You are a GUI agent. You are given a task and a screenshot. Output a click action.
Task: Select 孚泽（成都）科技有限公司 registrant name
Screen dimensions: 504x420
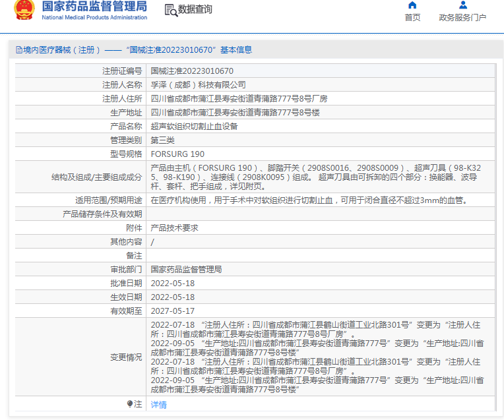point(199,85)
